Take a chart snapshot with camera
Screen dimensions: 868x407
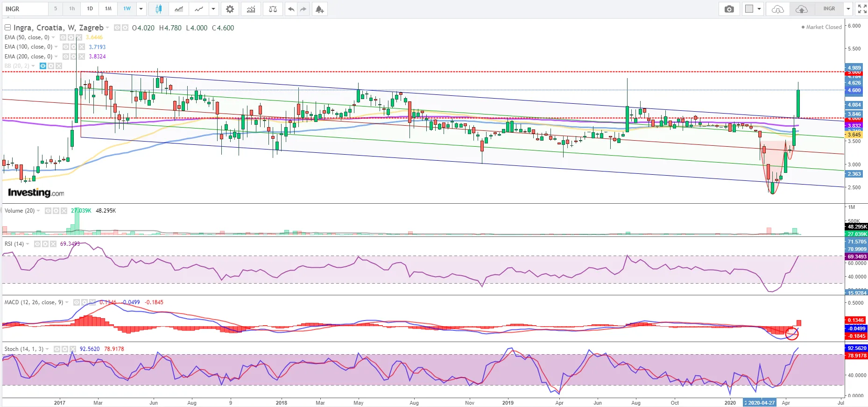(x=729, y=9)
